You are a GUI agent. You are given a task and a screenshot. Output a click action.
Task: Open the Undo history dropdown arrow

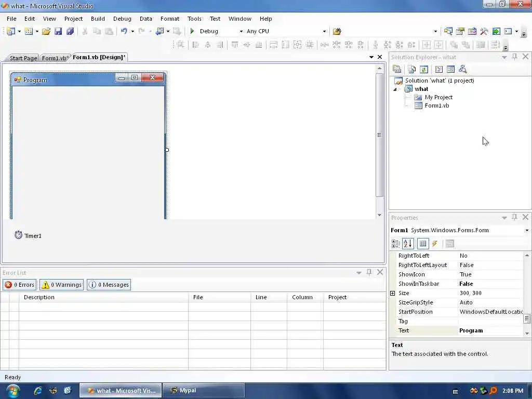coord(132,31)
